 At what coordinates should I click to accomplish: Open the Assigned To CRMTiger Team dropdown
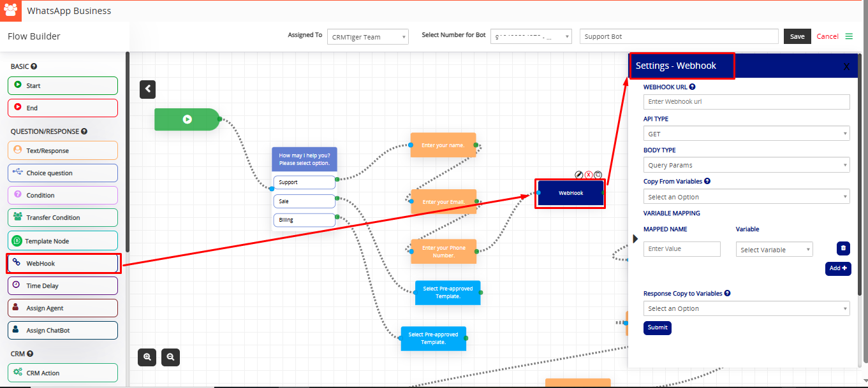point(368,37)
